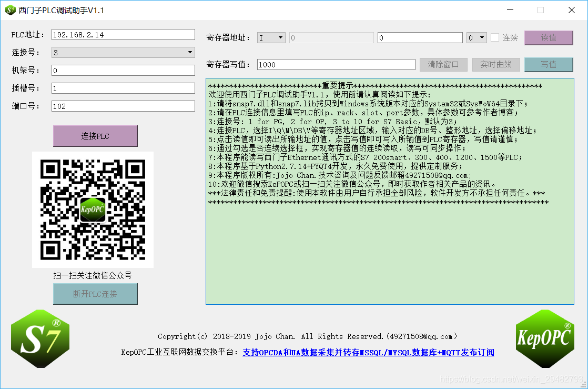Select the 端口号 port number field showing 102
This screenshot has height=389, width=588.
coord(122,106)
